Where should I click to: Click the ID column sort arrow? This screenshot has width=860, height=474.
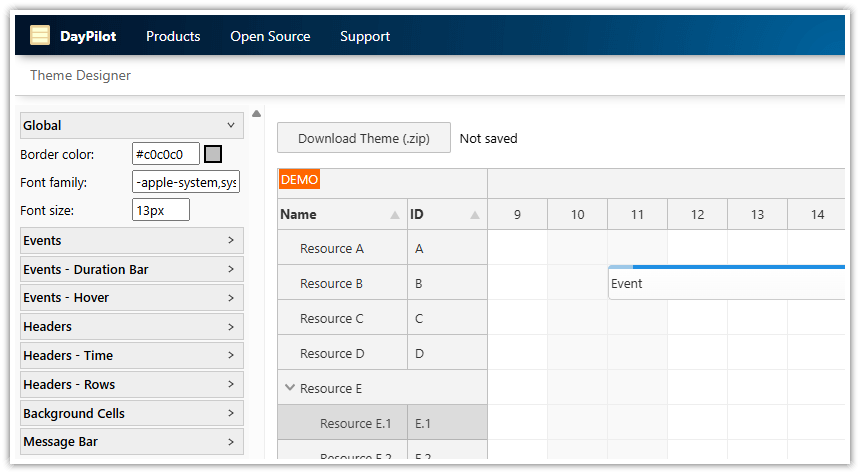point(475,215)
